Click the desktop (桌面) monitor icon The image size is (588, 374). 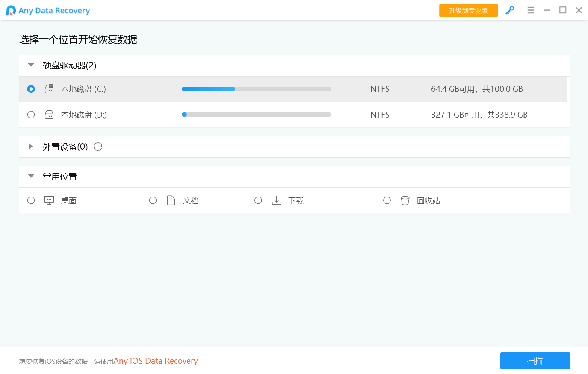[x=49, y=200]
